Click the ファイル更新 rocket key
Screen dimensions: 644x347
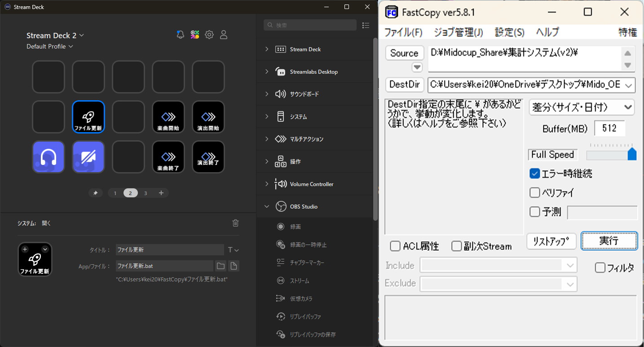point(88,116)
